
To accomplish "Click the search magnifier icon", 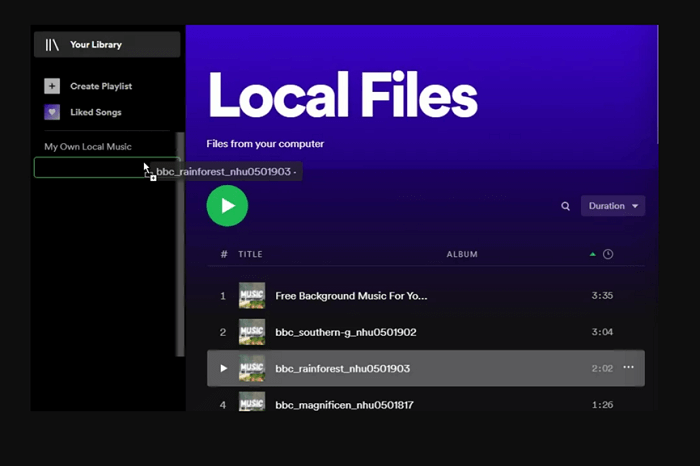I will coord(565,206).
